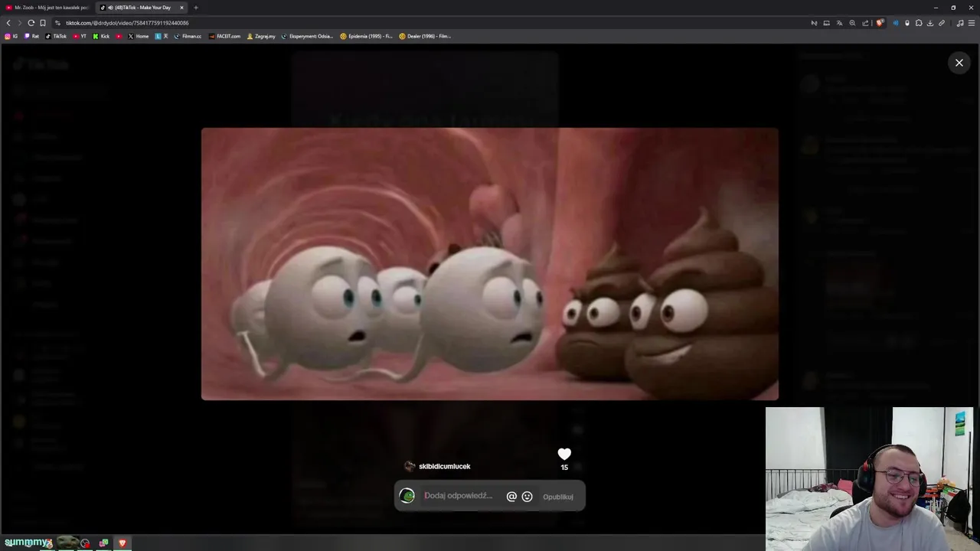Open the FACEIT.com bookmark
The width and height of the screenshot is (980, 551).
point(224,36)
